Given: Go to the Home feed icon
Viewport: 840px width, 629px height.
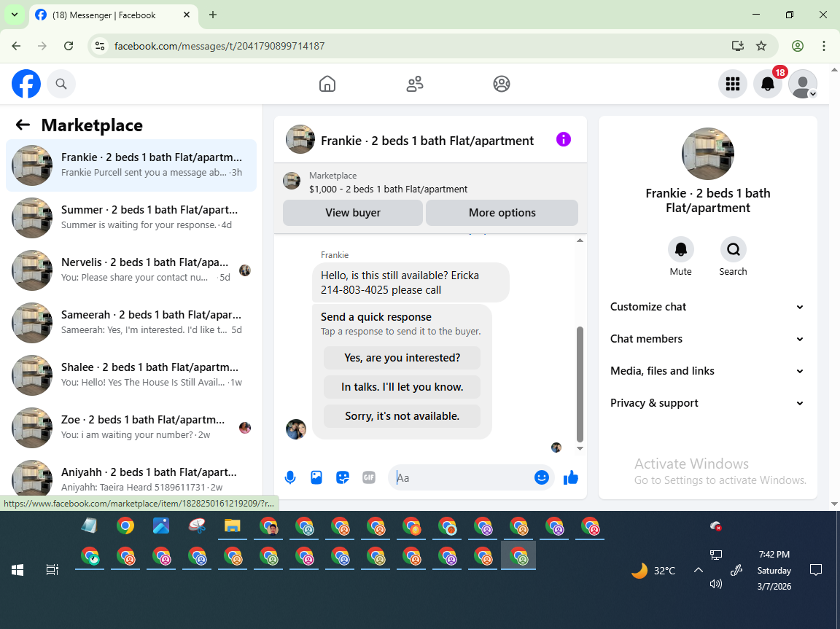Looking at the screenshot, I should coord(327,84).
